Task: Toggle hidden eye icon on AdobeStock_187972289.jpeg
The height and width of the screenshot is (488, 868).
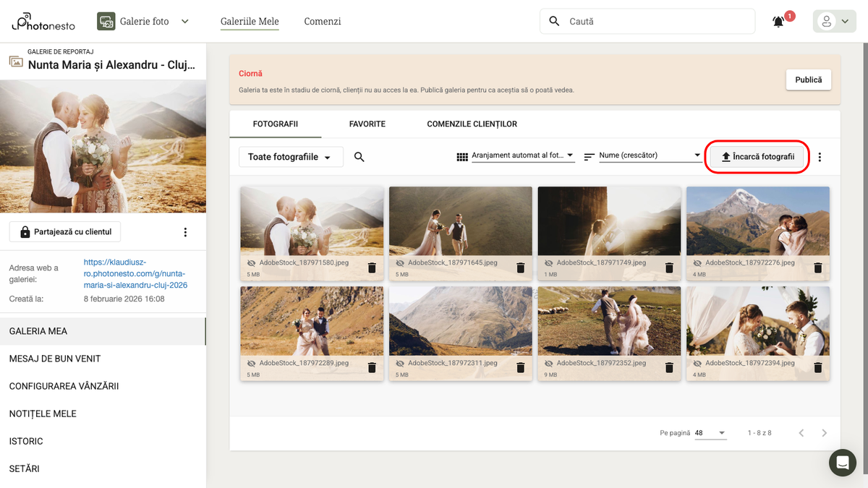Action: 252,363
